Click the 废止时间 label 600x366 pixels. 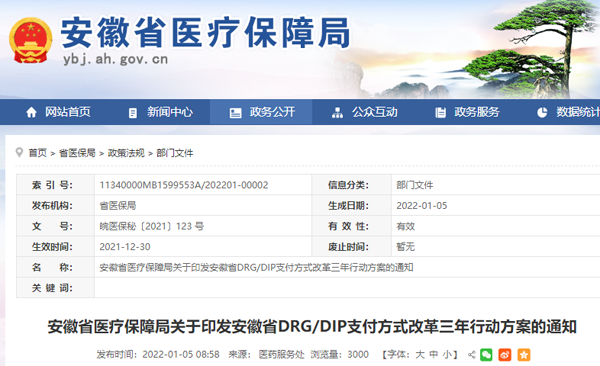click(x=348, y=247)
